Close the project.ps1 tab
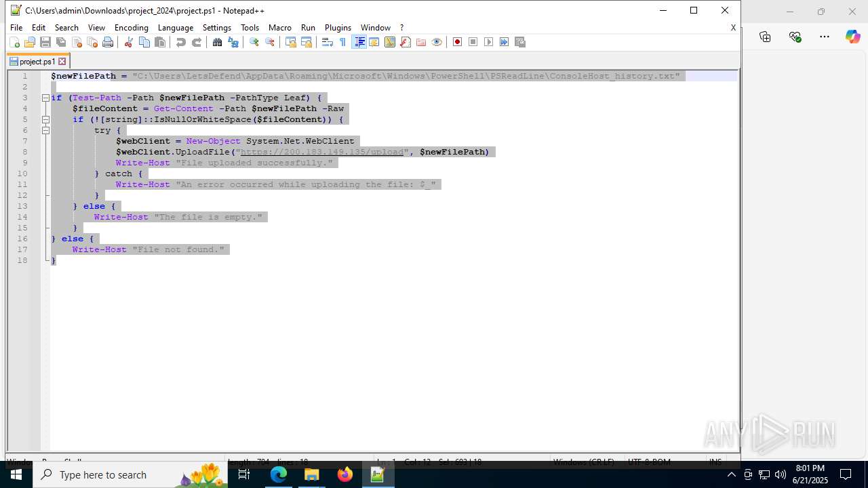Image resolution: width=868 pixels, height=488 pixels. coord(62,62)
